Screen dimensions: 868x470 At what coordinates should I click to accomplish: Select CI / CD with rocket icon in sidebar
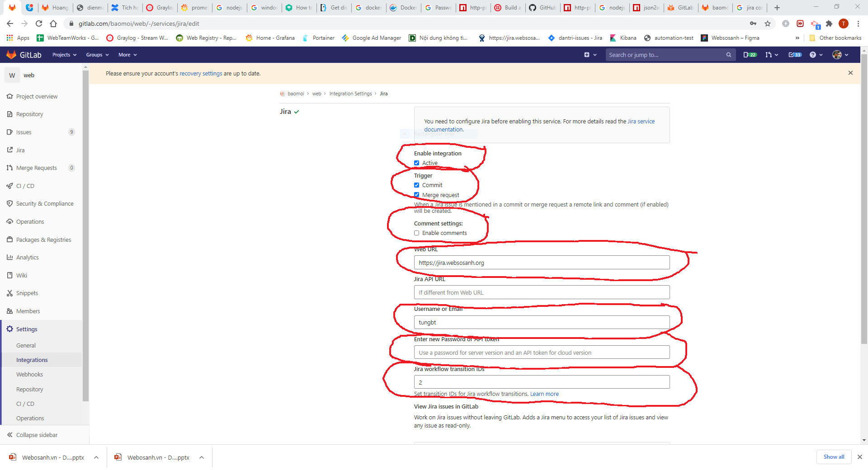coord(25,186)
